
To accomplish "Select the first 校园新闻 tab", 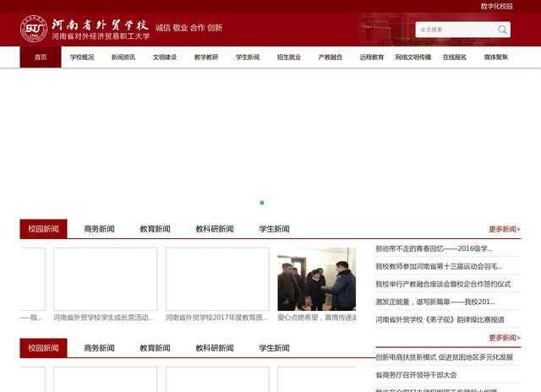I will tap(43, 229).
